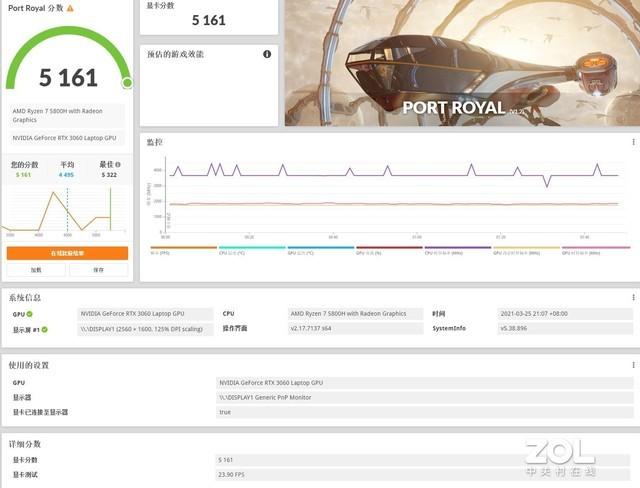
Task: Click the warning icon beside Port Royal 分数
Action: click(70, 8)
